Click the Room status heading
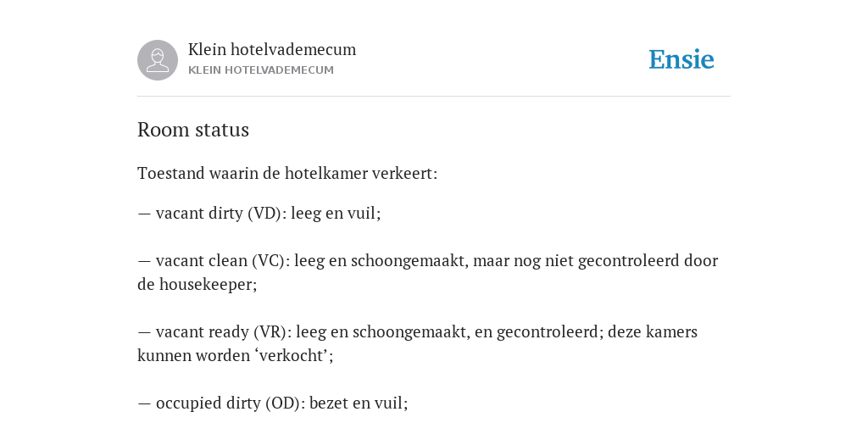This screenshot has width=868, height=434. click(x=193, y=130)
